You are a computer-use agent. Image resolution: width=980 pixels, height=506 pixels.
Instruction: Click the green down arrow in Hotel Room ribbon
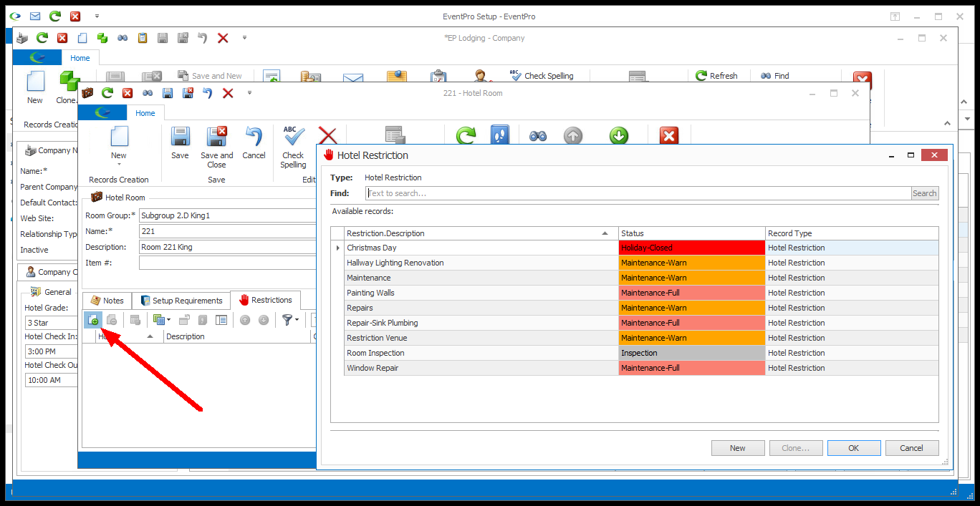click(619, 135)
